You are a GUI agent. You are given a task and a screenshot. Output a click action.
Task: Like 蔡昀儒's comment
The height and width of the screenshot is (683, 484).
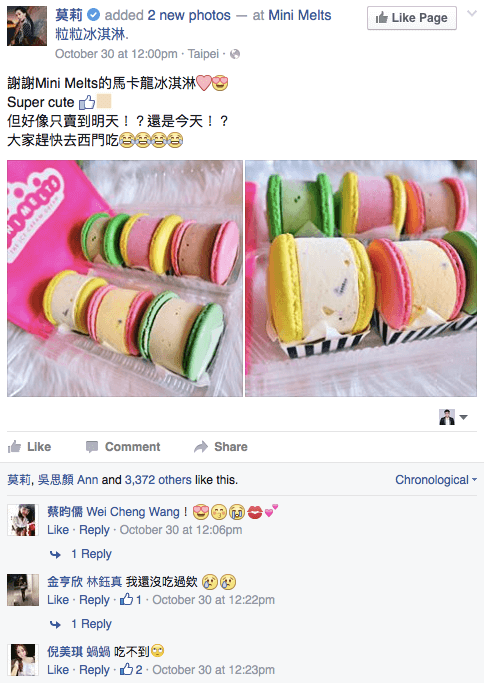pos(58,530)
